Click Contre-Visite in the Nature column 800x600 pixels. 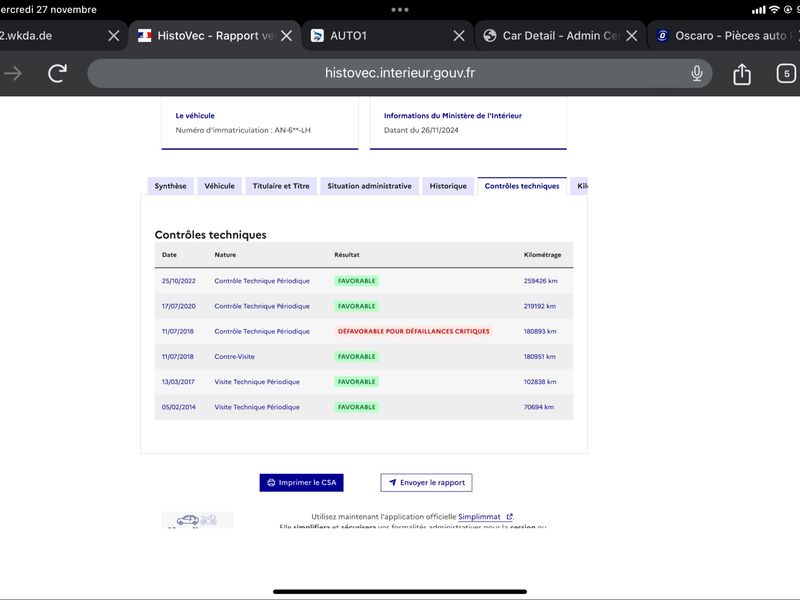point(234,357)
